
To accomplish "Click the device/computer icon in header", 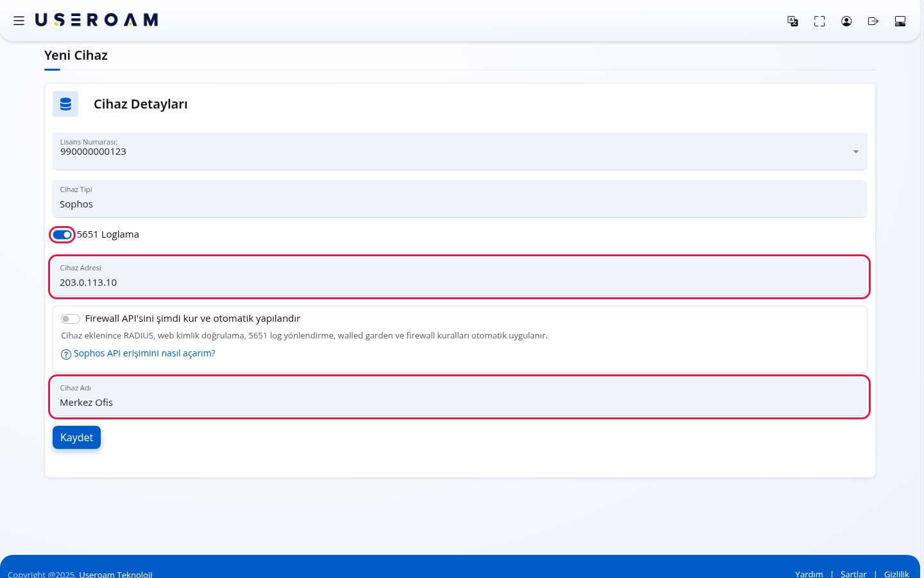I will pyautogui.click(x=900, y=21).
